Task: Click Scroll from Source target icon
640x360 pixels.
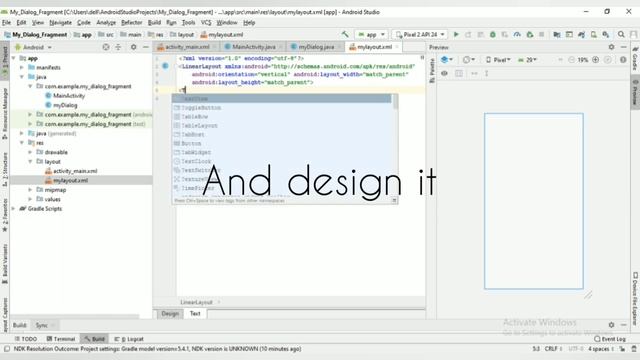Action: [106, 47]
